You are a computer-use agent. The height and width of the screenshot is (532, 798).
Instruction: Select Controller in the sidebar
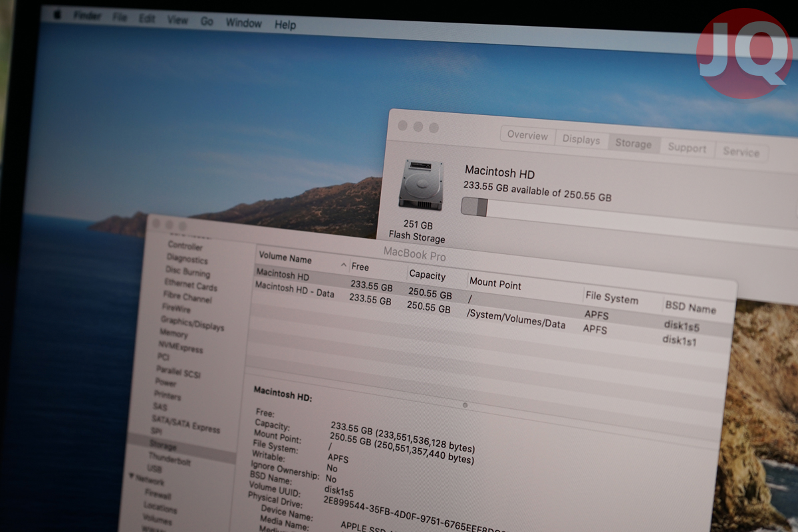point(185,246)
